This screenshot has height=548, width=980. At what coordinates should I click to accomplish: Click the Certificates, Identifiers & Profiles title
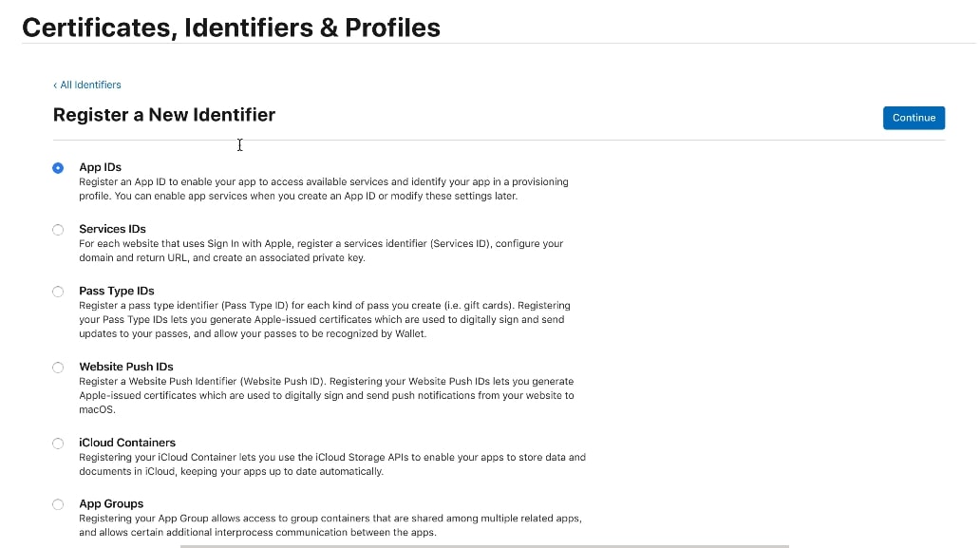click(232, 28)
